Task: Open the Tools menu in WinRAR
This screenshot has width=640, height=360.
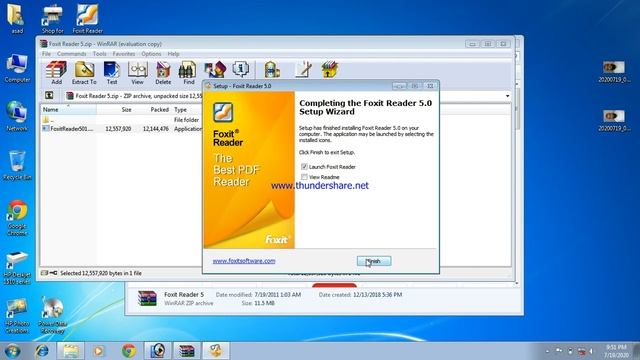Action: point(99,54)
